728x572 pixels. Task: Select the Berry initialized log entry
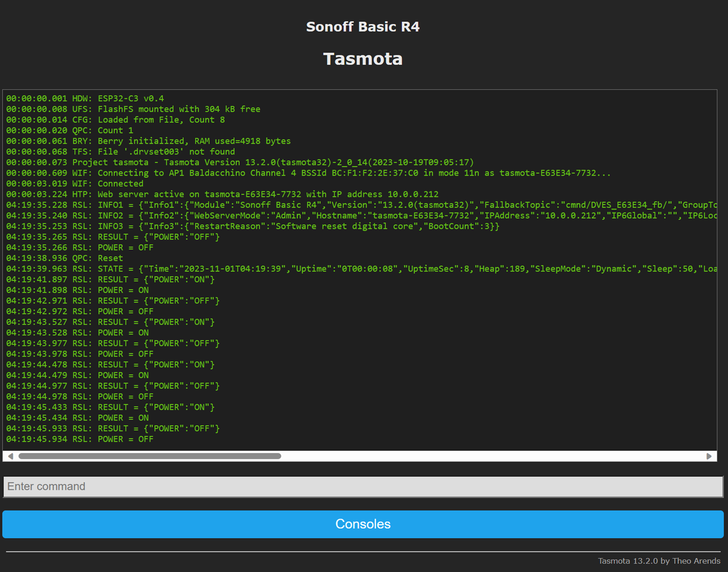pos(148,141)
